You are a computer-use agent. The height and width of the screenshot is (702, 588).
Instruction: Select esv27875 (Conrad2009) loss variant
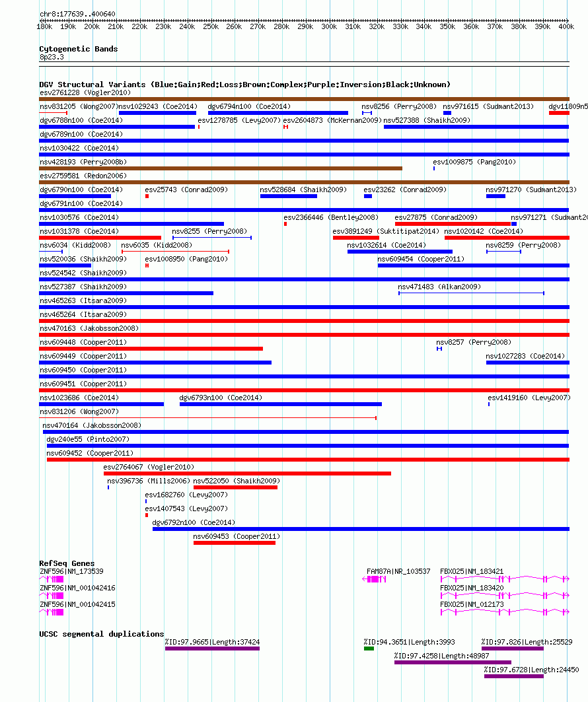pos(453,224)
